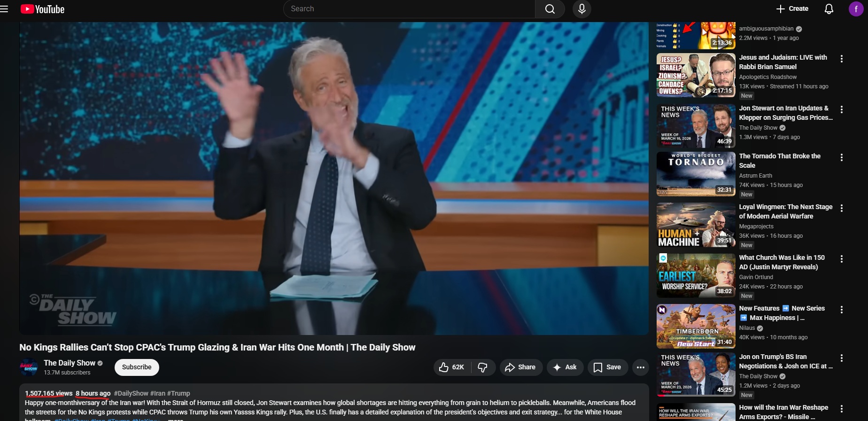868x421 pixels.
Task: Open 'What Church Was Like in 150 AD' title
Action: tap(782, 262)
